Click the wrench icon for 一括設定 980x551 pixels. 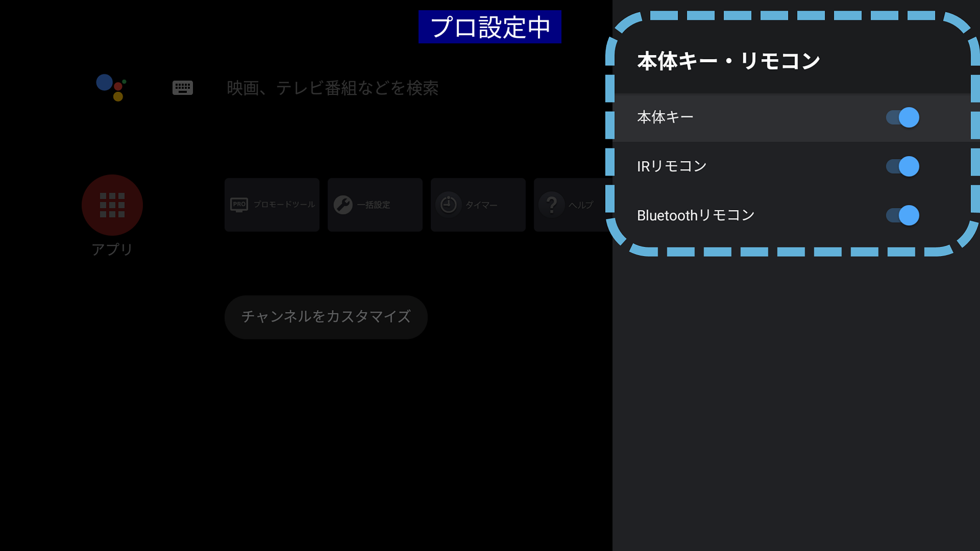343,205
